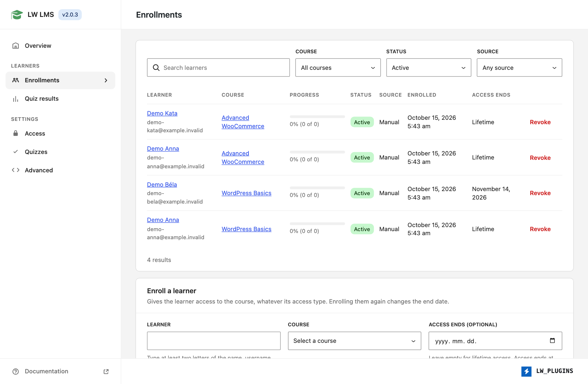
Task: Open WordPress Basics course in Demo Béla row
Action: tap(247, 193)
